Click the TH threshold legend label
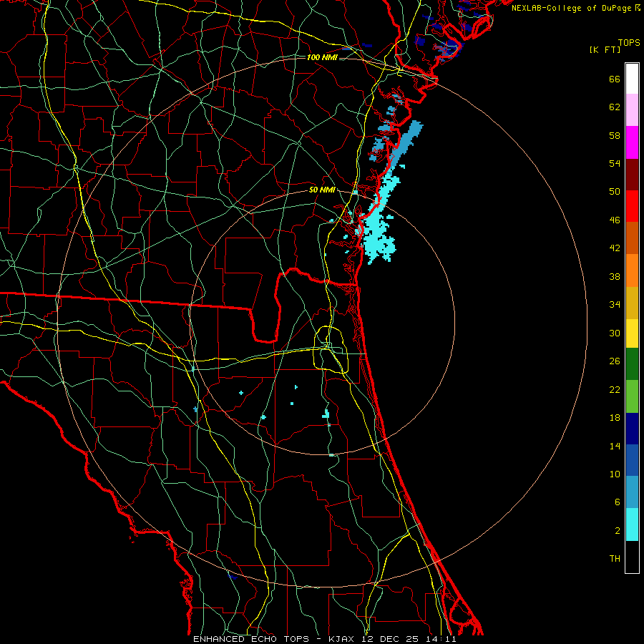The width and height of the screenshot is (644, 644). pos(615,559)
